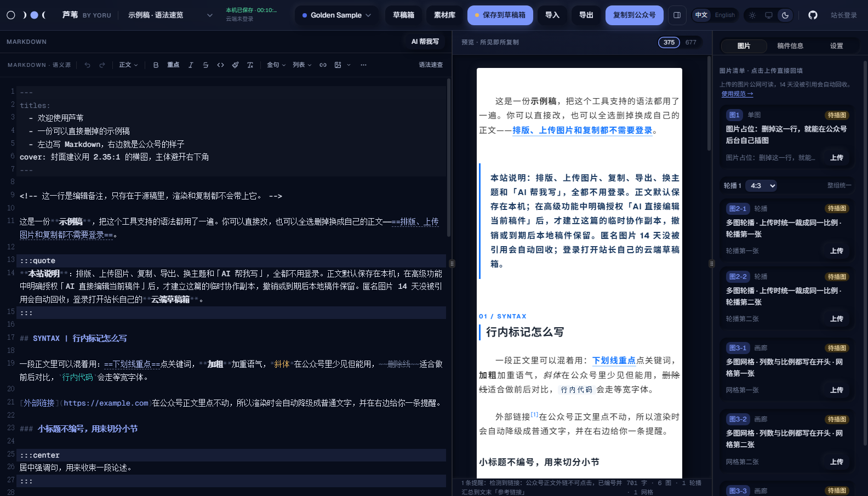Insert an image using the picture icon

(x=338, y=65)
